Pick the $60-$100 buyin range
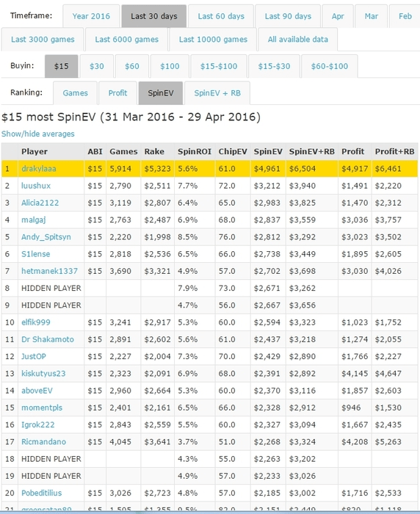This screenshot has width=420, height=514. tap(330, 66)
